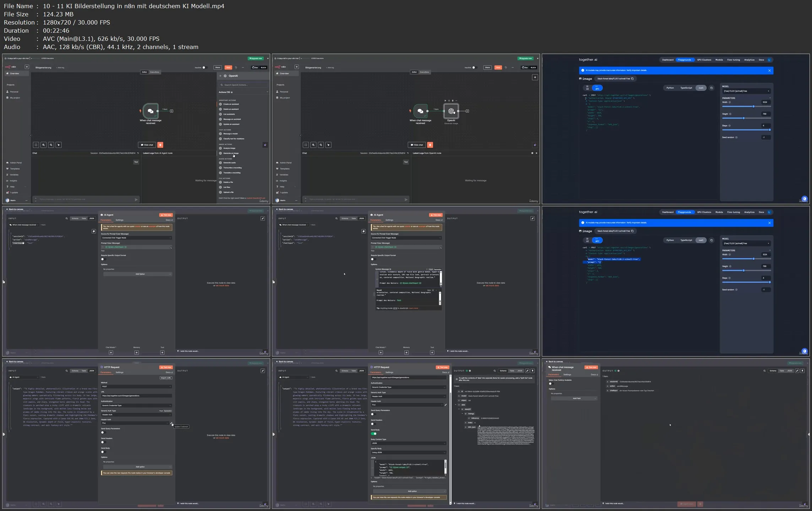Select the OpenAI node on the canvas
The width and height of the screenshot is (812, 511).
tap(451, 111)
